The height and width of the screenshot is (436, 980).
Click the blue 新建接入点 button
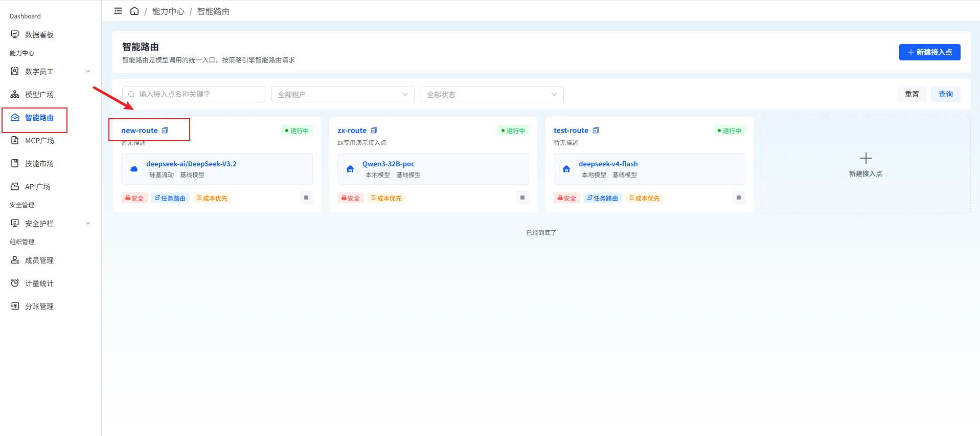929,52
